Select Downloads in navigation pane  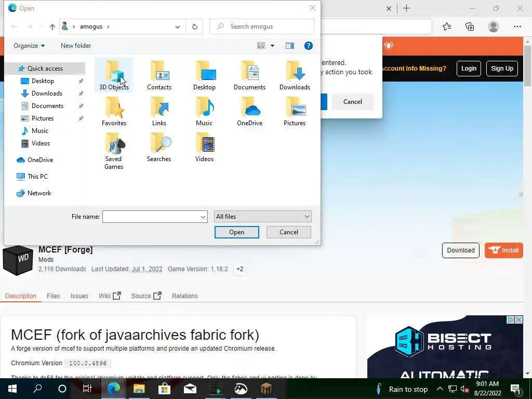47,94
